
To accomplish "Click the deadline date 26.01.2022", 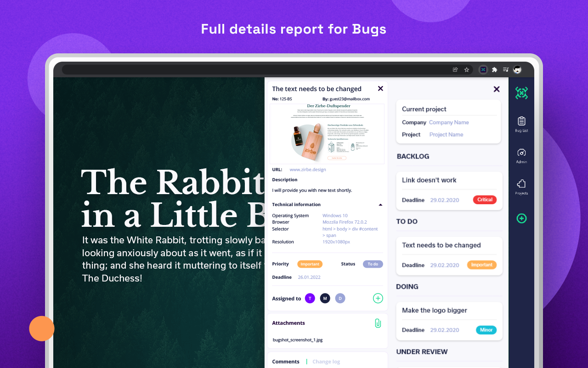I will [309, 277].
